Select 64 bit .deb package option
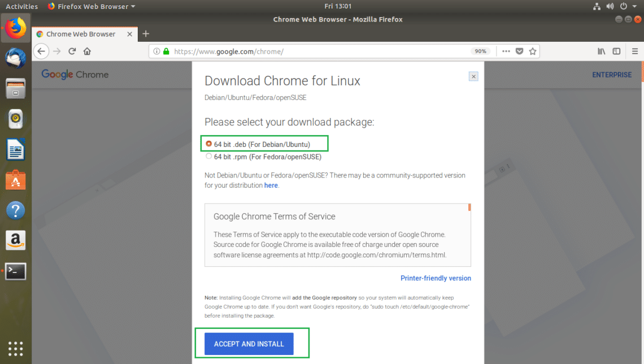This screenshot has height=364, width=644. tap(209, 144)
